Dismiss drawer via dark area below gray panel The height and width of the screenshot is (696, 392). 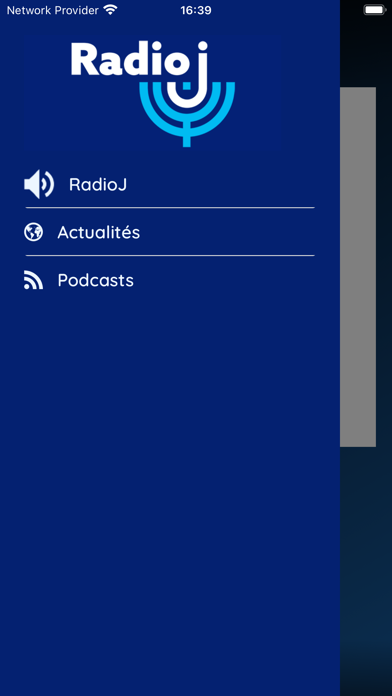[366, 570]
